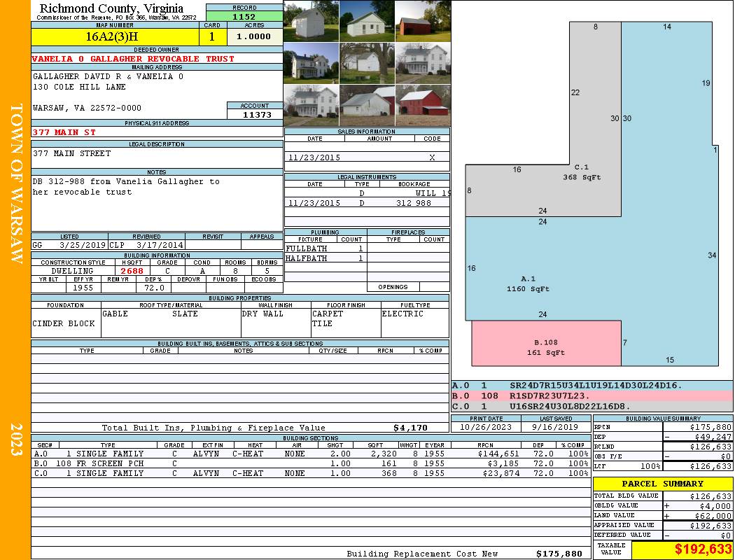Open the top-middle white outbuilding photo
Image resolution: width=735 pixels, height=560 pixels.
367,21
